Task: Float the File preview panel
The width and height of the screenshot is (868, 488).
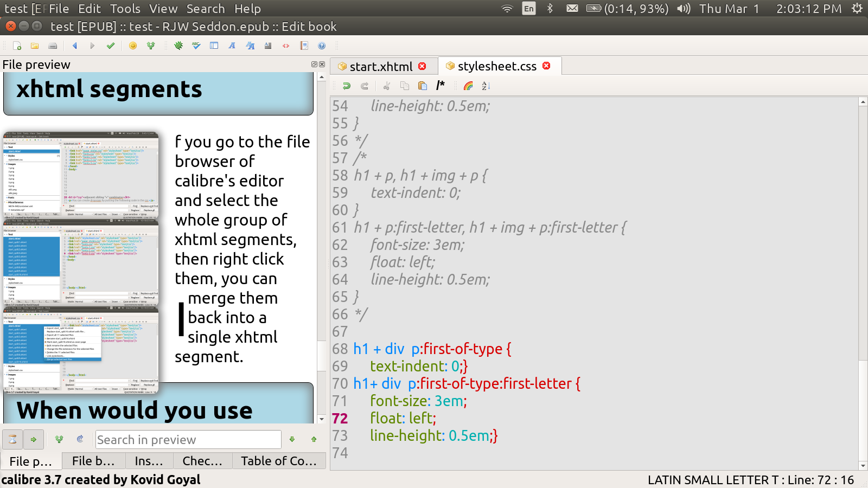Action: [314, 65]
